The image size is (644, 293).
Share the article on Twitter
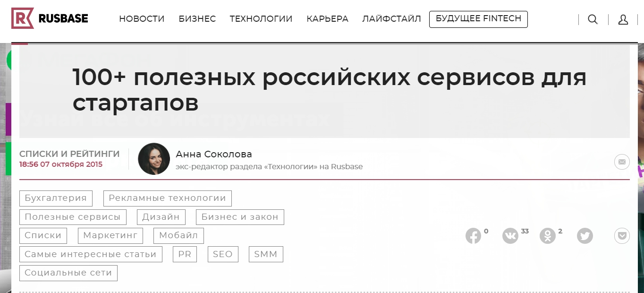[585, 236]
